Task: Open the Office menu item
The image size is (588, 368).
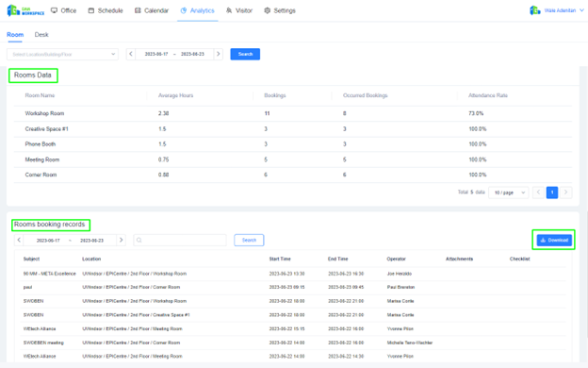Action: [63, 10]
